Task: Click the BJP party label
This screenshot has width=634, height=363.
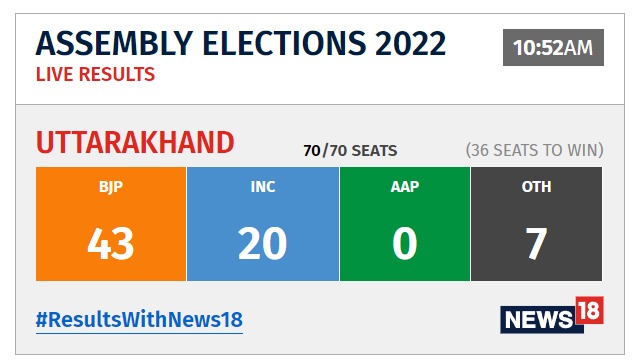Action: coord(111,187)
